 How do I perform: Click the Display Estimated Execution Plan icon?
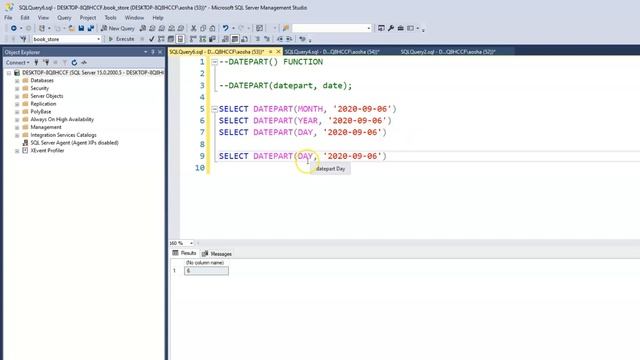point(161,39)
